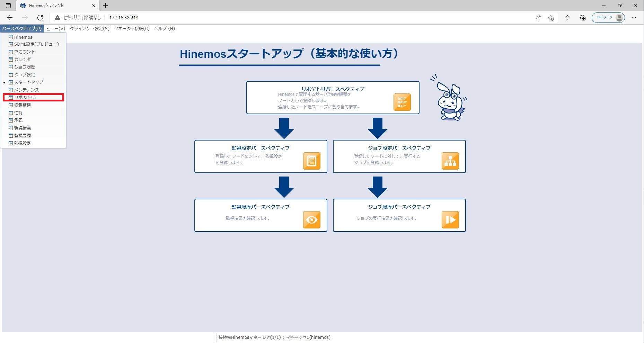Reload the page with refresh icon
The image size is (644, 343).
(x=40, y=17)
